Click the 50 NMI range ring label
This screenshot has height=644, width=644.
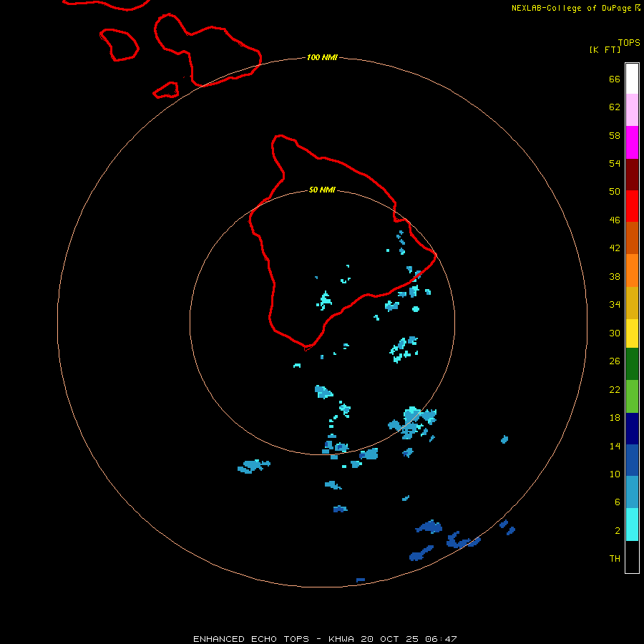click(322, 190)
